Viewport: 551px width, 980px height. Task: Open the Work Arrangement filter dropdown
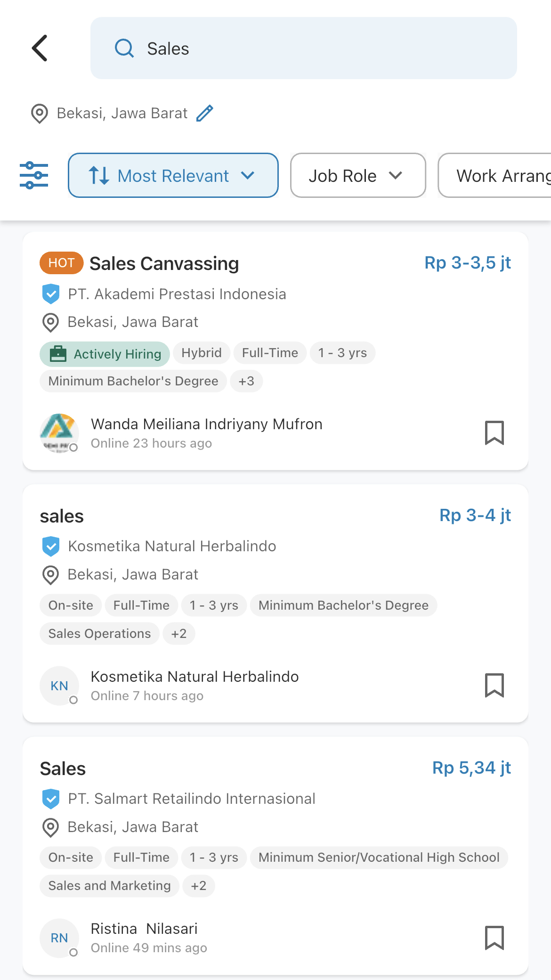(494, 175)
